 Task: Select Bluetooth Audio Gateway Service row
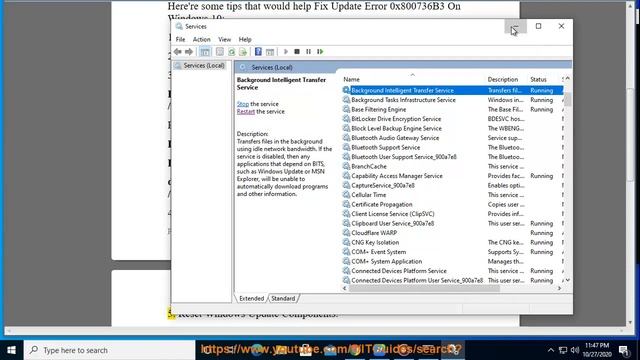coord(453,138)
